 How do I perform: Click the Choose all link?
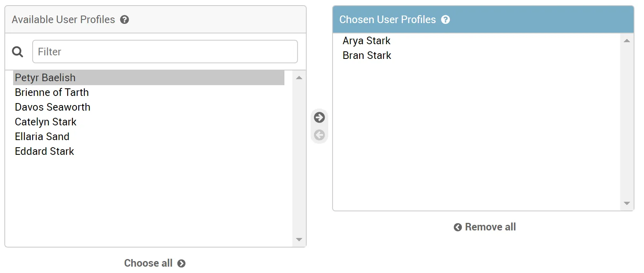(154, 263)
